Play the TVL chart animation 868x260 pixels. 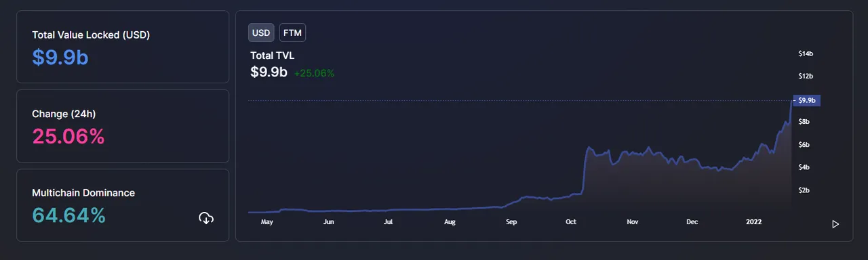tap(835, 224)
